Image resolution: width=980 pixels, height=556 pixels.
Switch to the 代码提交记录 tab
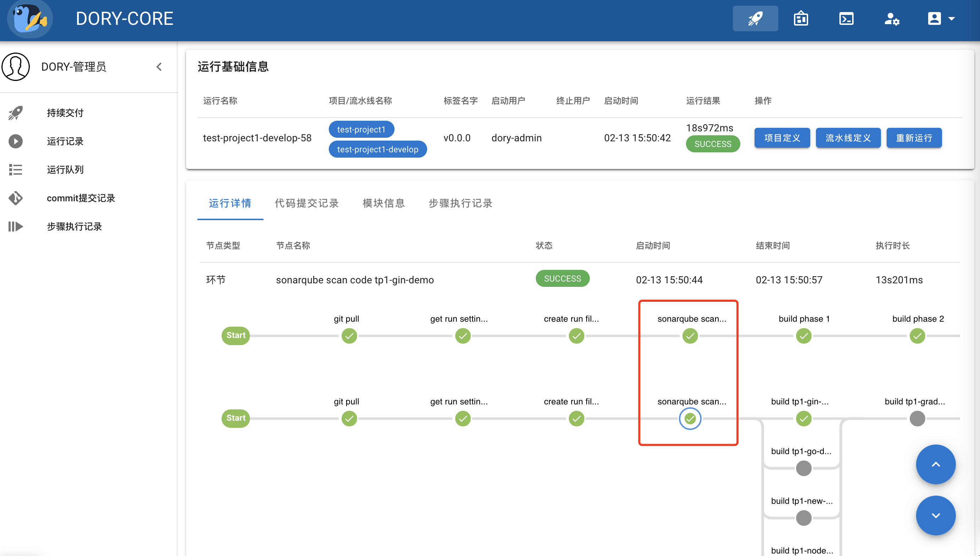tap(306, 203)
